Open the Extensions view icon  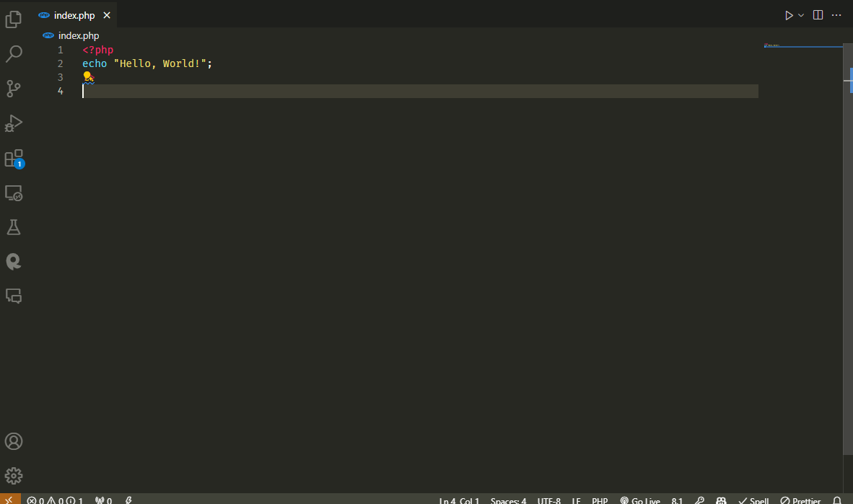point(13,157)
